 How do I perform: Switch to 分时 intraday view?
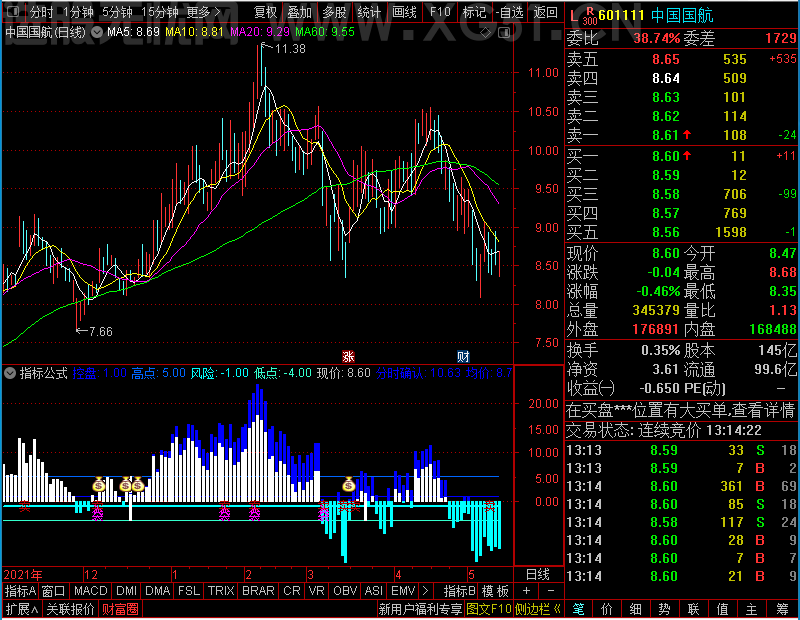pos(41,12)
